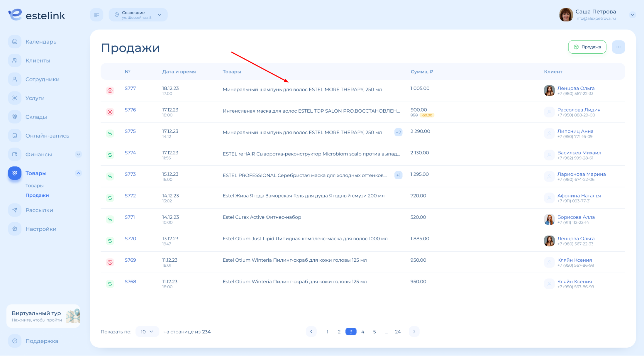Go to pagination page 24
This screenshot has height=357, width=644.
(x=398, y=331)
